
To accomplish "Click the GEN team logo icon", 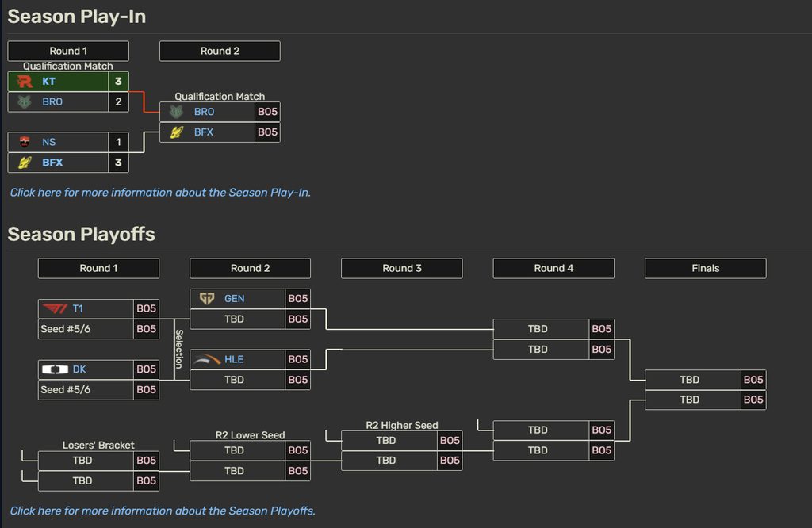I will pyautogui.click(x=207, y=299).
